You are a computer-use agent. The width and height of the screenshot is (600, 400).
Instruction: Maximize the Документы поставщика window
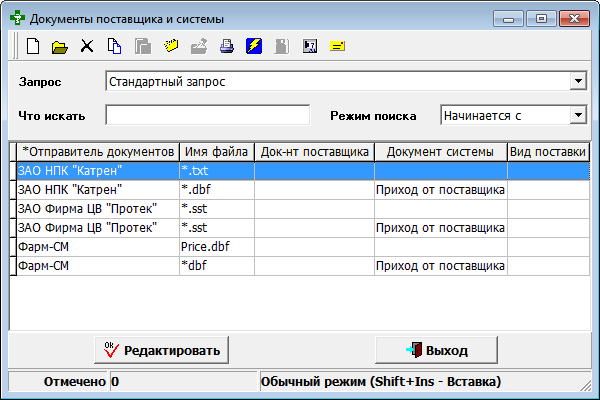pos(541,19)
